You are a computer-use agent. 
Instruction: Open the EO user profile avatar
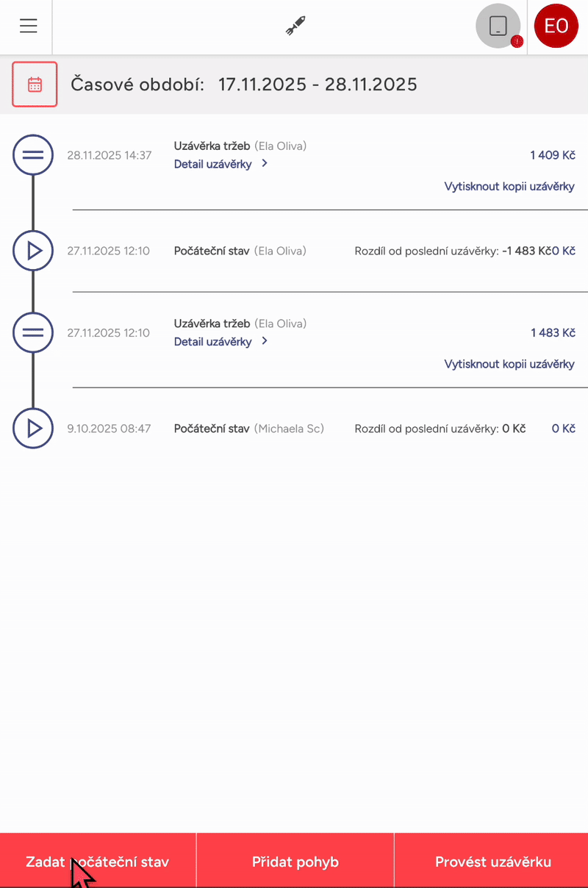(x=556, y=26)
